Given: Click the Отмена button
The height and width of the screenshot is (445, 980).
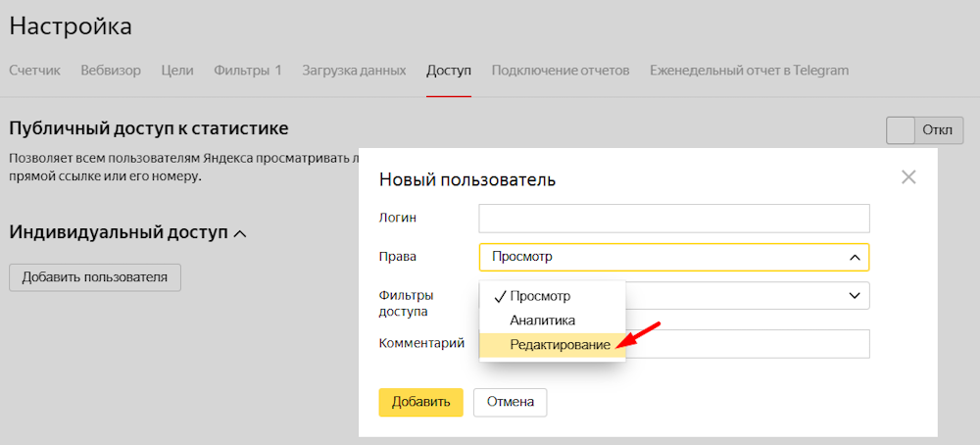Looking at the screenshot, I should coord(510,402).
